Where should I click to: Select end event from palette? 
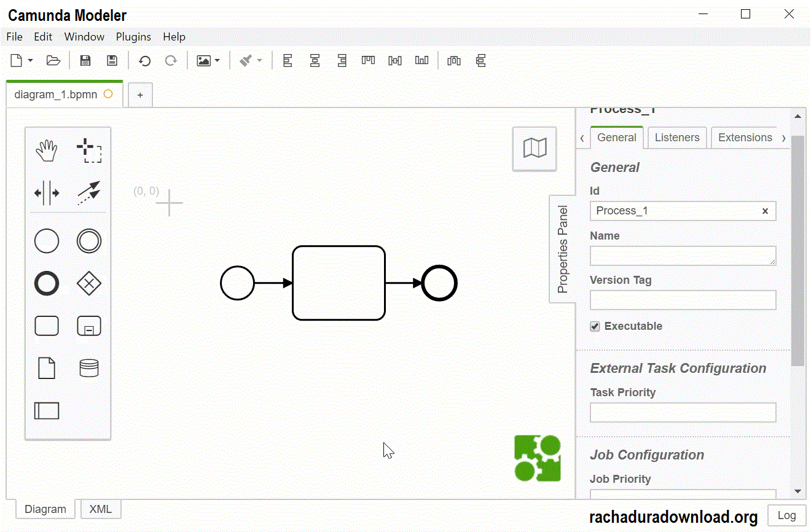point(47,284)
